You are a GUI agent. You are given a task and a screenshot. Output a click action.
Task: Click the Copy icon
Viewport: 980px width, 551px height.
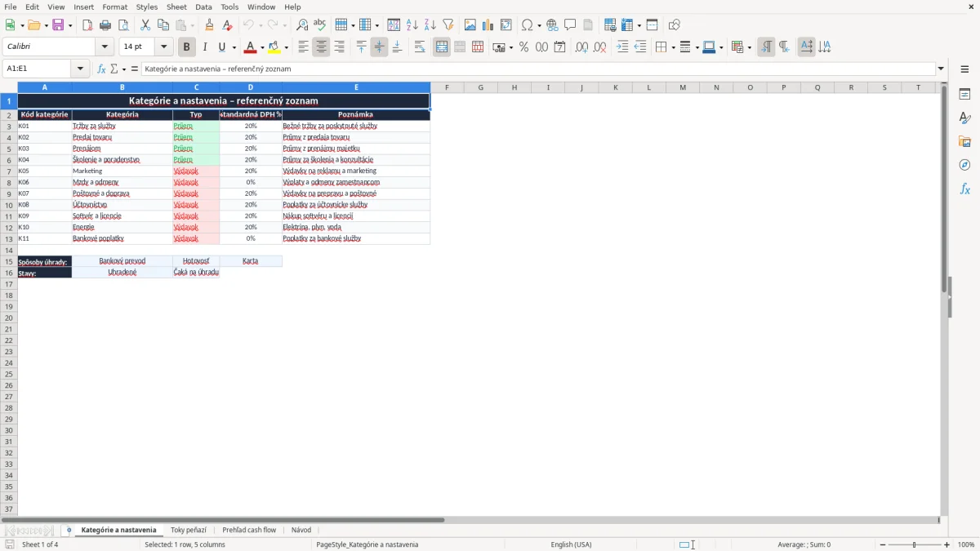pos(163,25)
